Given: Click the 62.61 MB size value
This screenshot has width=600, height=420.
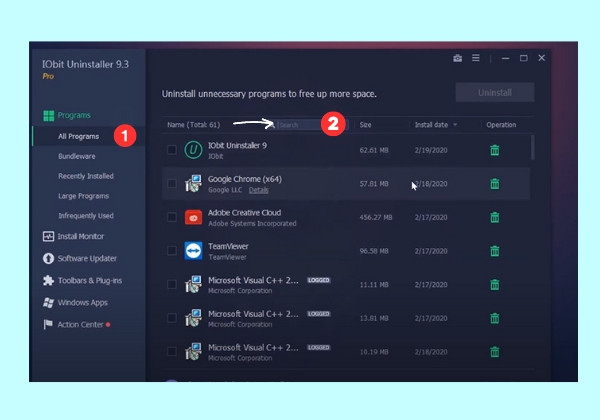Looking at the screenshot, I should point(374,150).
